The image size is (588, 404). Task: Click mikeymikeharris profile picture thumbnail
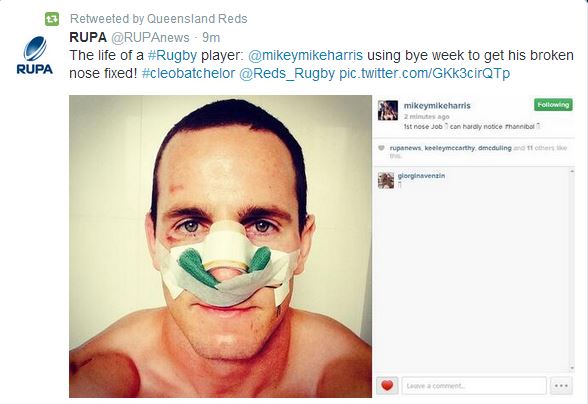[x=388, y=110]
